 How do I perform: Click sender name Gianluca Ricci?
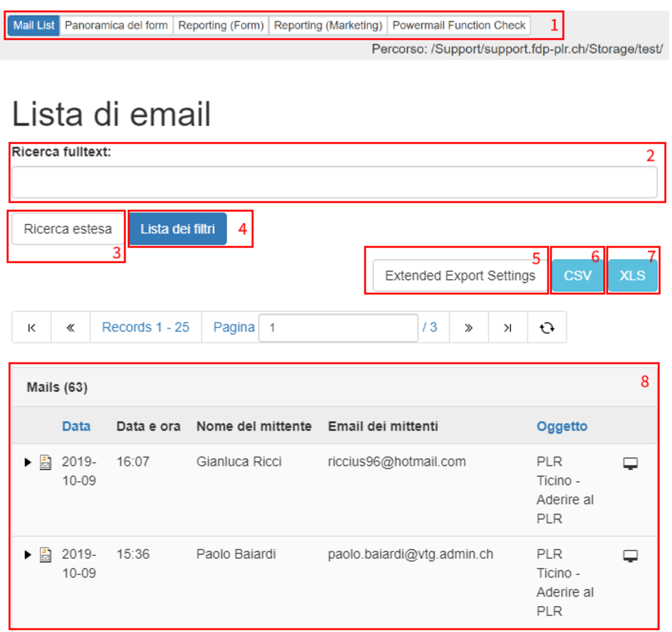(239, 462)
